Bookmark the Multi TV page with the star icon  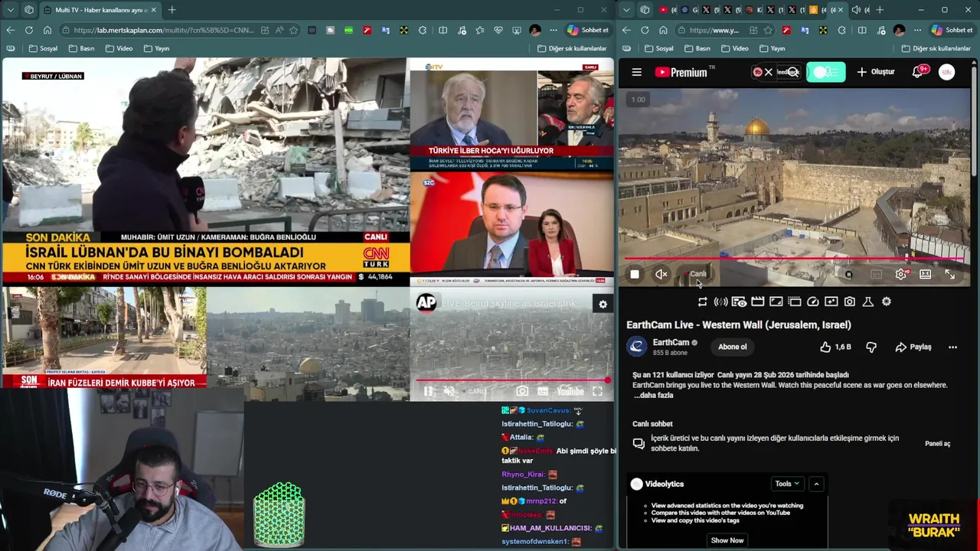point(293,30)
